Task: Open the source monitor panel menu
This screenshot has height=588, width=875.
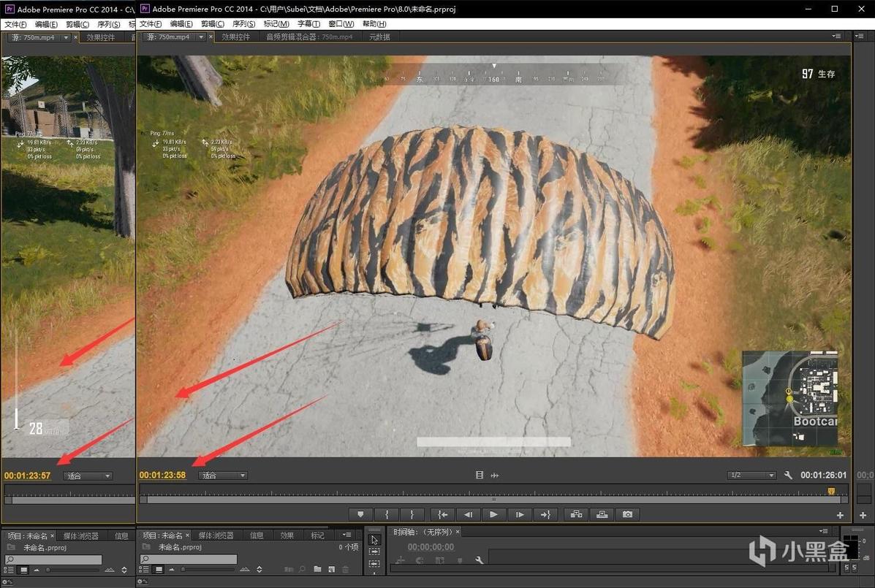Action: click(836, 36)
